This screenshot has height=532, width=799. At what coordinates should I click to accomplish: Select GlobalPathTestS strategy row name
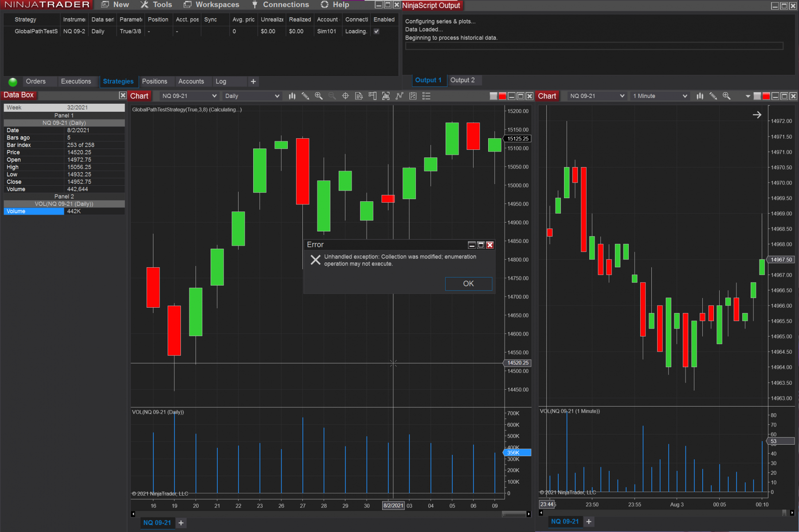point(36,31)
